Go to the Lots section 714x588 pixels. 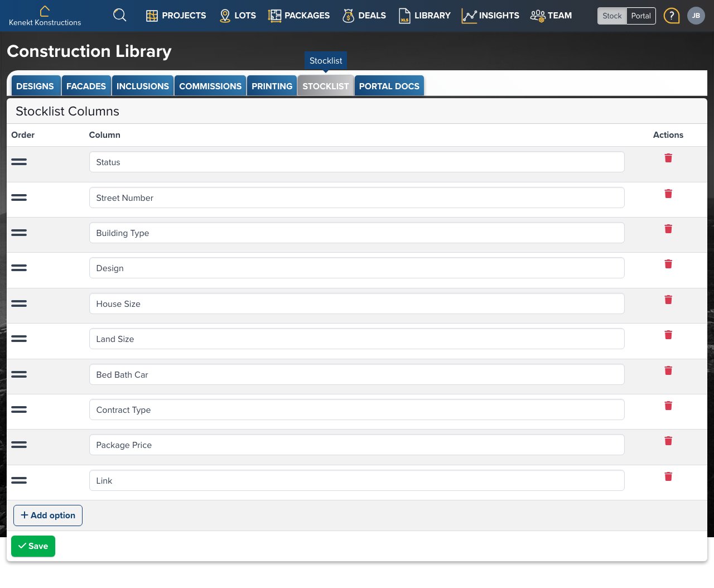238,16
